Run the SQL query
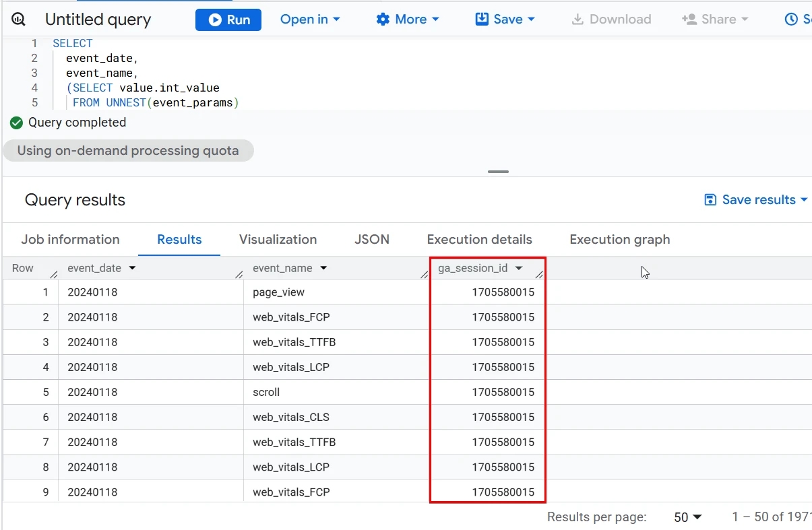The width and height of the screenshot is (812, 530). click(228, 20)
